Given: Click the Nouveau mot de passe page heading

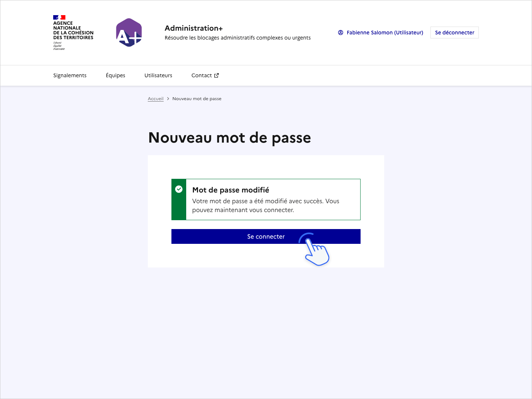Looking at the screenshot, I should tap(229, 137).
